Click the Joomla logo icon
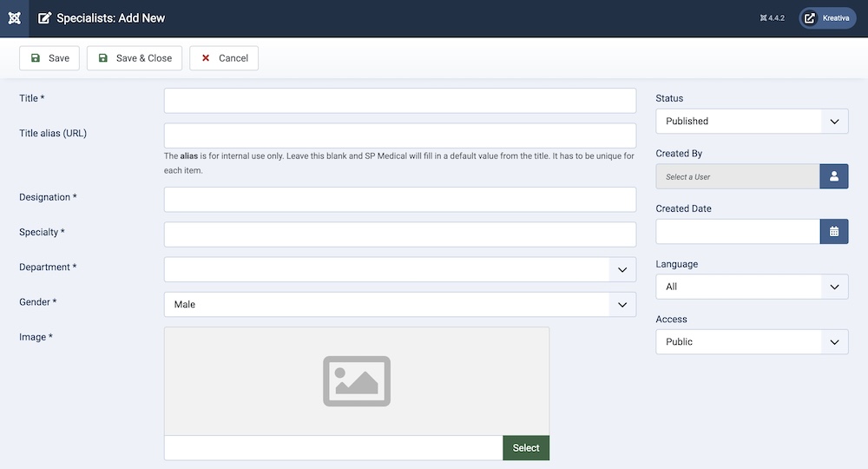This screenshot has width=868, height=469. point(15,18)
